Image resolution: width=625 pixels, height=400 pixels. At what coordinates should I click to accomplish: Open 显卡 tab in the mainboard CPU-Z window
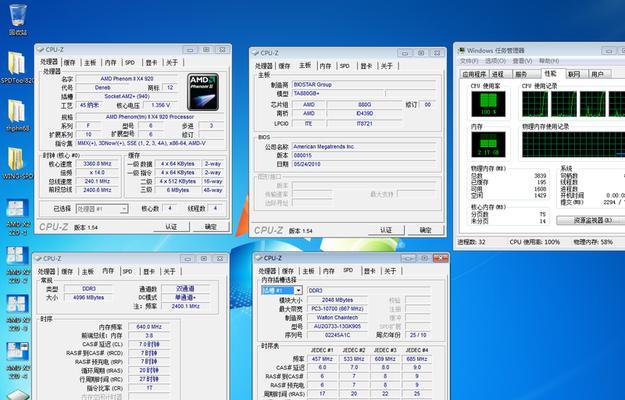(366, 66)
